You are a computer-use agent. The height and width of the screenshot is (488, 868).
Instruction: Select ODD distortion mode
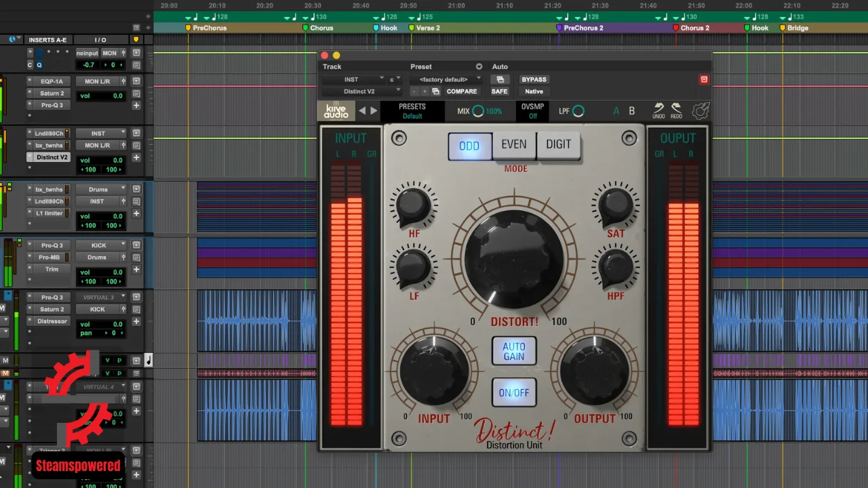469,146
